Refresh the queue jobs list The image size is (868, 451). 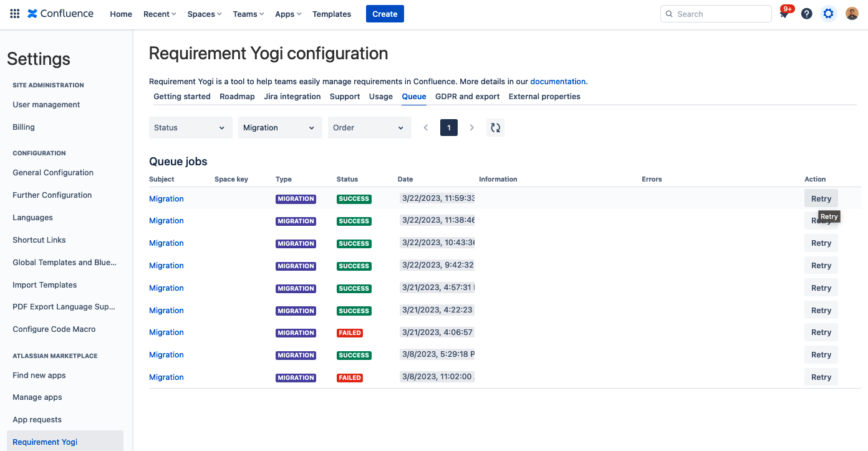point(495,128)
